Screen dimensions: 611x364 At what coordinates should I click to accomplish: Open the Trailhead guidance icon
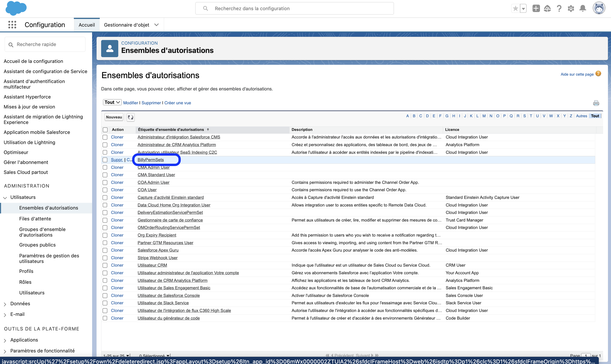(x=547, y=9)
